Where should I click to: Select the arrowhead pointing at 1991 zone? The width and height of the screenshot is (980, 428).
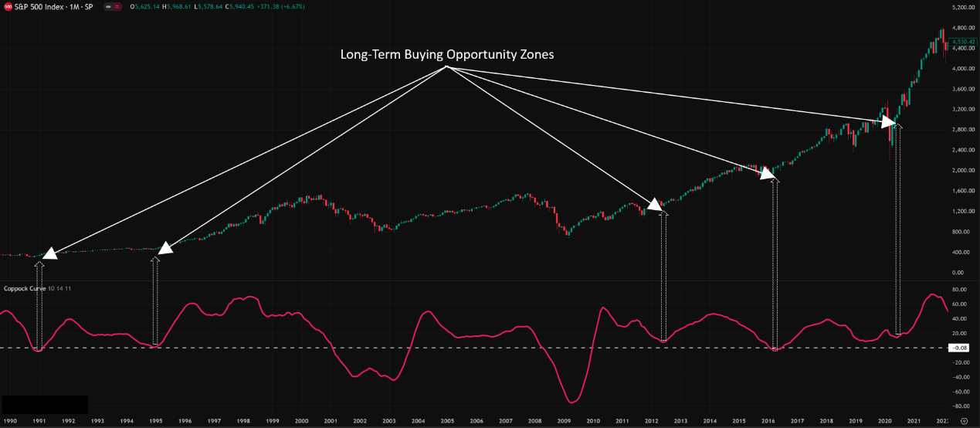49,254
